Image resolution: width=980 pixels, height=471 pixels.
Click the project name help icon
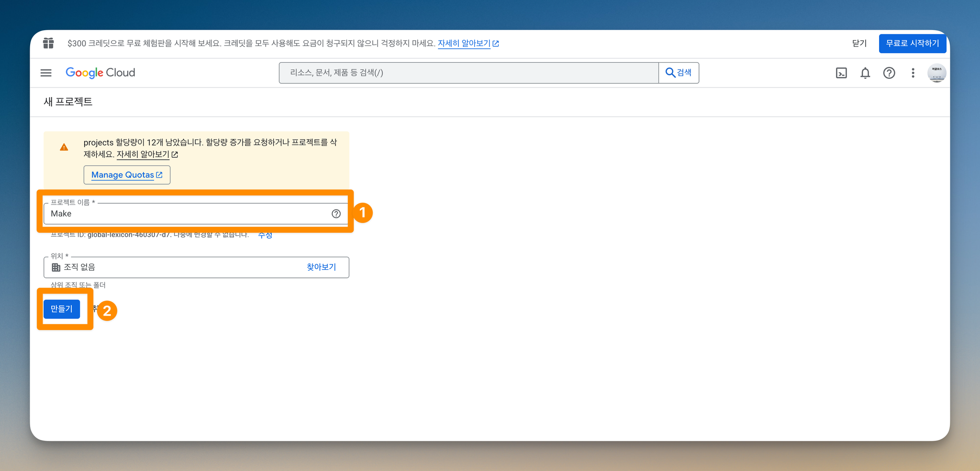tap(336, 214)
